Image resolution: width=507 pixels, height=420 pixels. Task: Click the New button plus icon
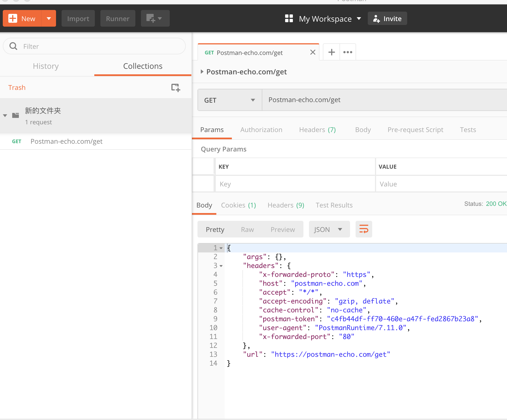pos(13,19)
